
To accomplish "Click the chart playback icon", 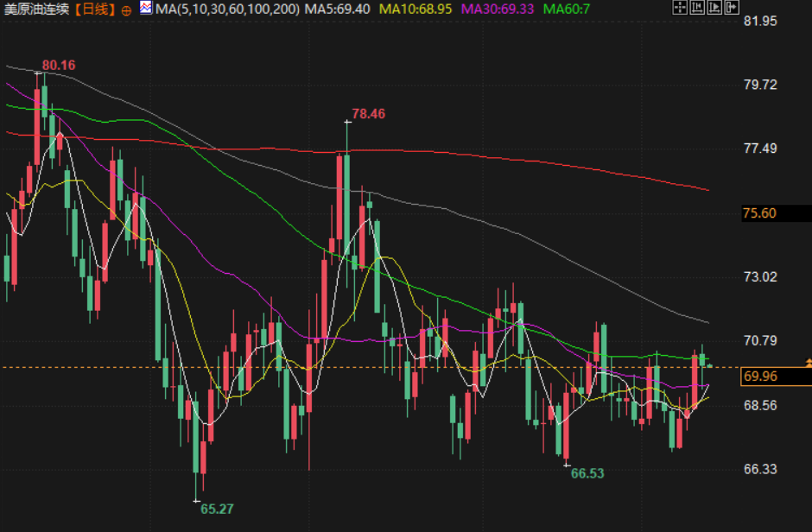I will point(714,9).
